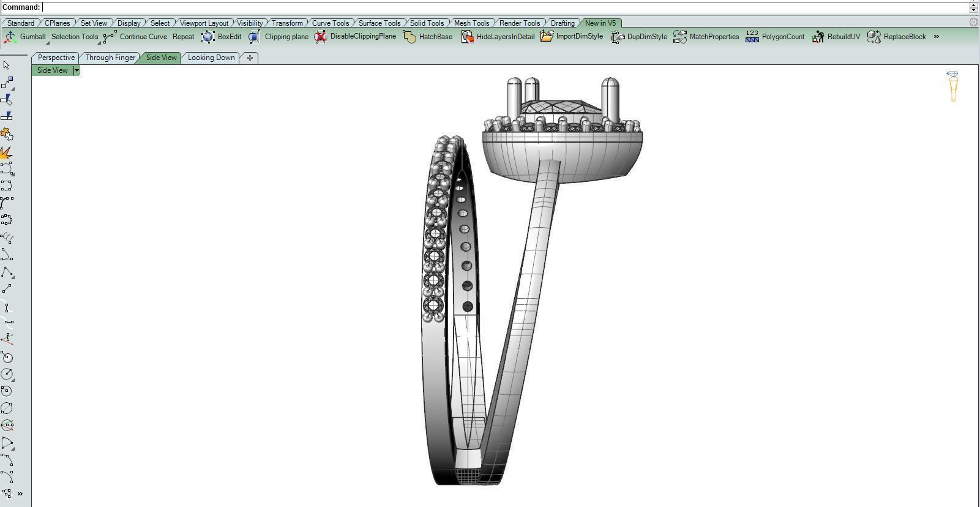The image size is (980, 507).
Task: Open the Render Tools toolbar tab
Action: pyautogui.click(x=520, y=23)
